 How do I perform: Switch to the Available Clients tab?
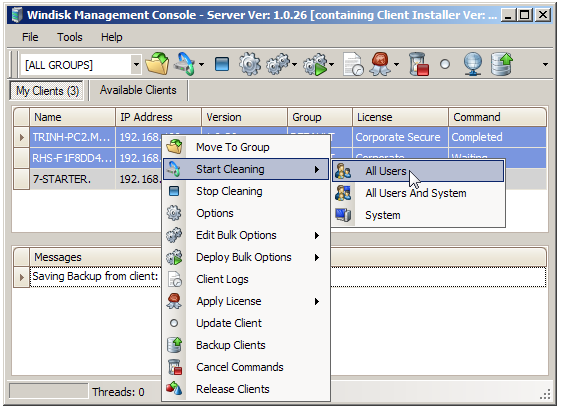[x=138, y=90]
